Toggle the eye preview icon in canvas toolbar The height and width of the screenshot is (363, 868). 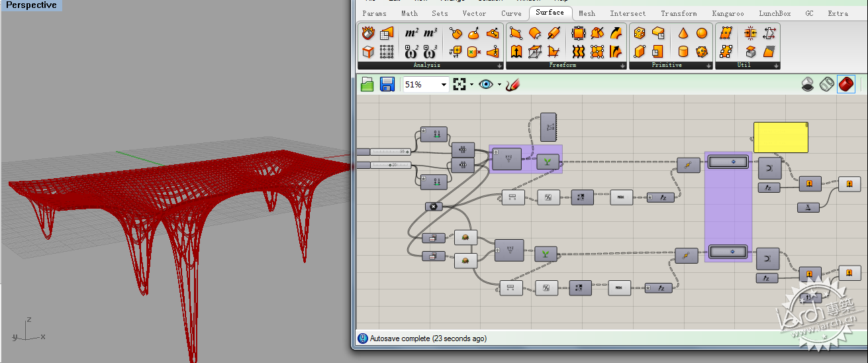[487, 85]
